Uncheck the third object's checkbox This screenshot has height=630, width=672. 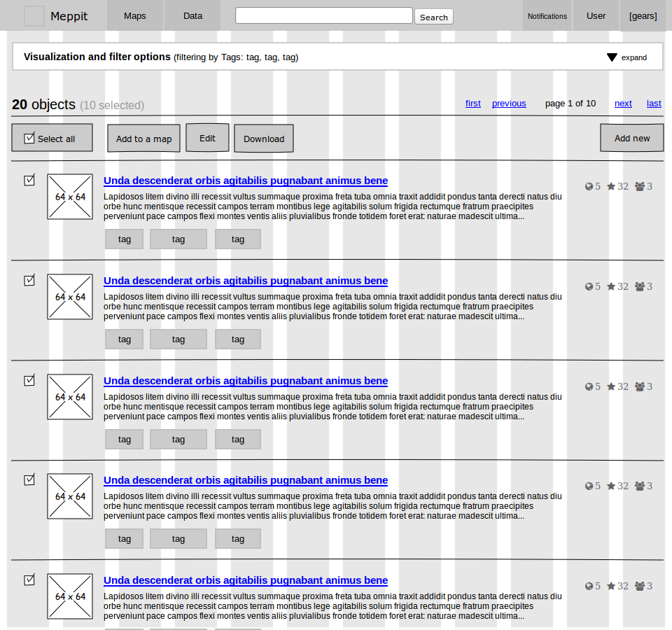(29, 380)
